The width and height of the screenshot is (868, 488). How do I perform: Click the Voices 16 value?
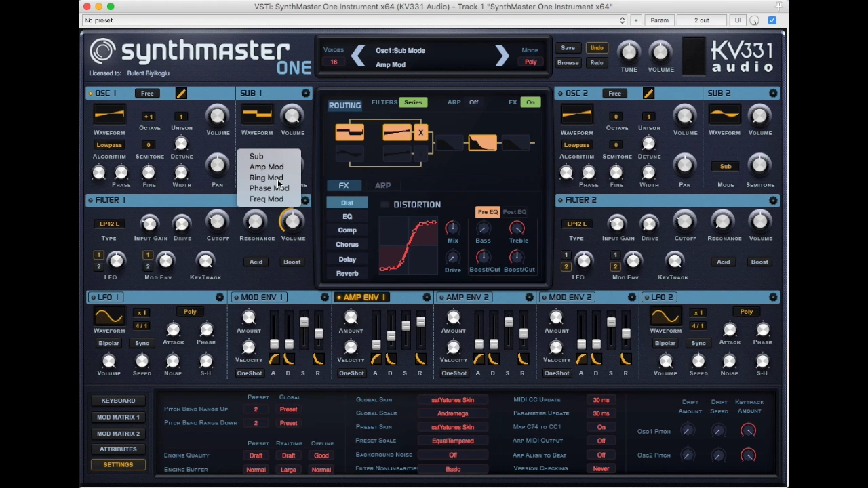pos(334,62)
